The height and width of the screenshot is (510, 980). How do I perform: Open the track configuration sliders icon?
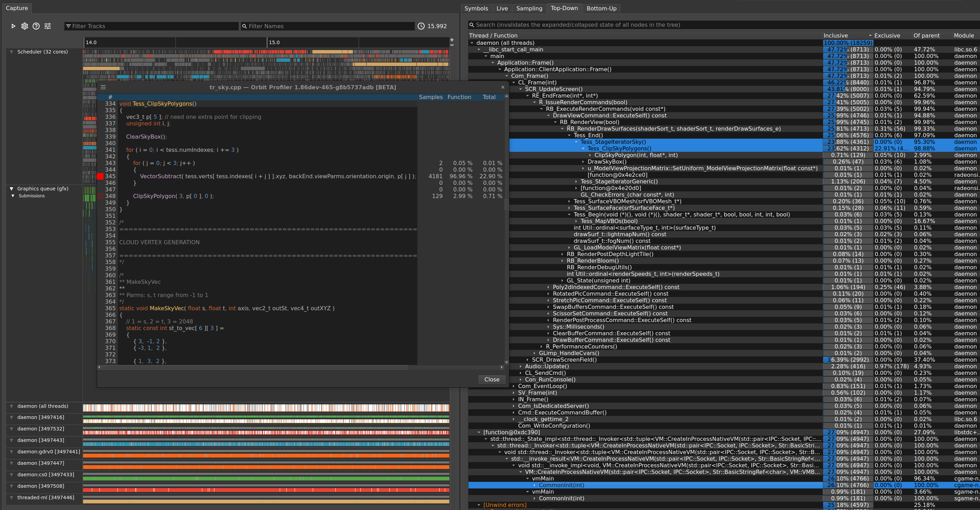pyautogui.click(x=48, y=26)
